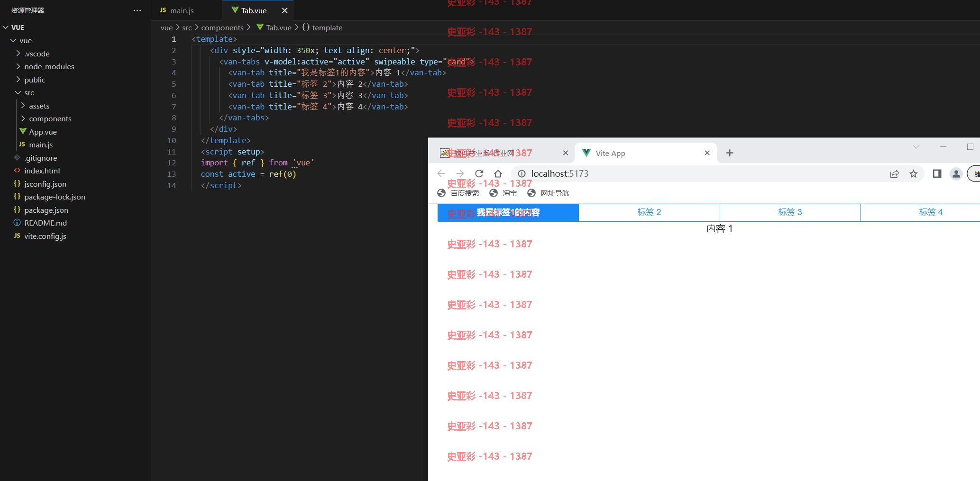
Task: Open the .gitignore file
Action: [x=40, y=158]
